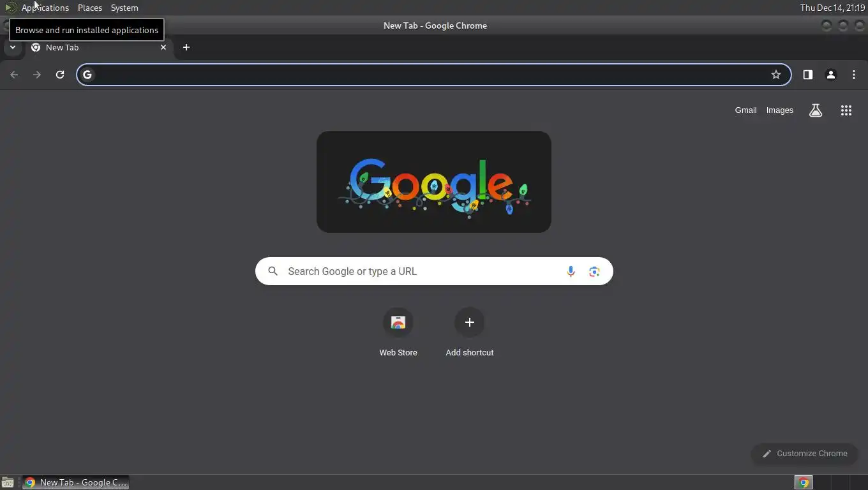Screen dimensions: 868x490
Task: Click the forward navigation arrow
Action: [37, 75]
